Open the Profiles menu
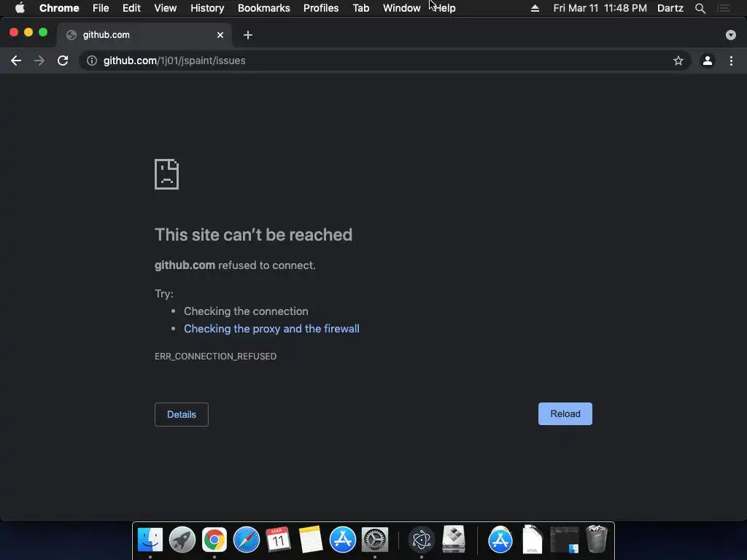 [321, 8]
